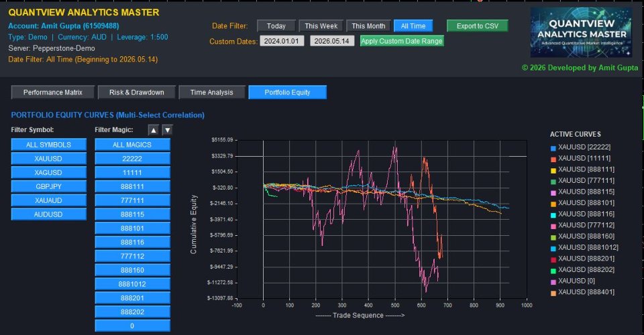Toggle magic number 22222
Image resolution: width=644 pixels, height=335 pixels.
[x=132, y=159]
